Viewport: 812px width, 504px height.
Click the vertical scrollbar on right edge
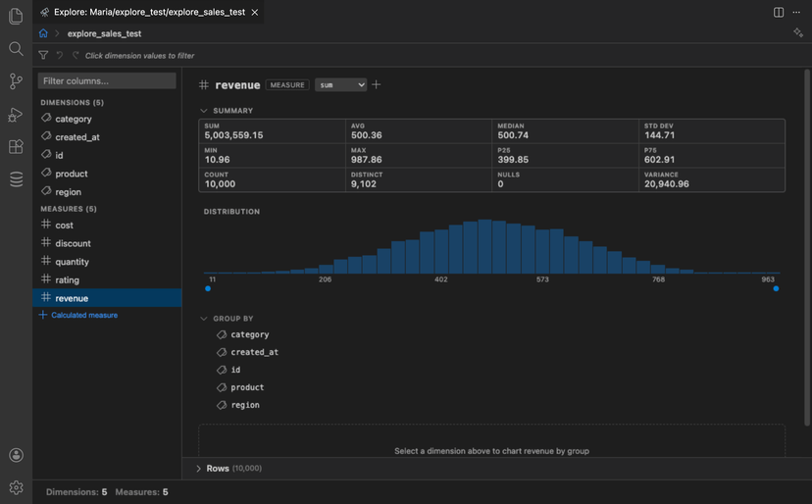pyautogui.click(x=807, y=247)
